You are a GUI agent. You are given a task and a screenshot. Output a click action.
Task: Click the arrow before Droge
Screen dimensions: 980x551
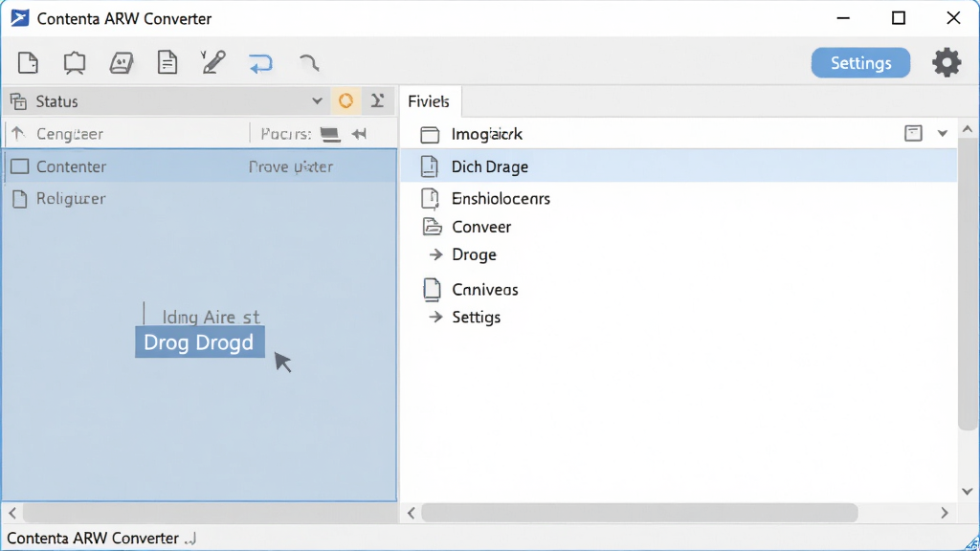click(436, 254)
